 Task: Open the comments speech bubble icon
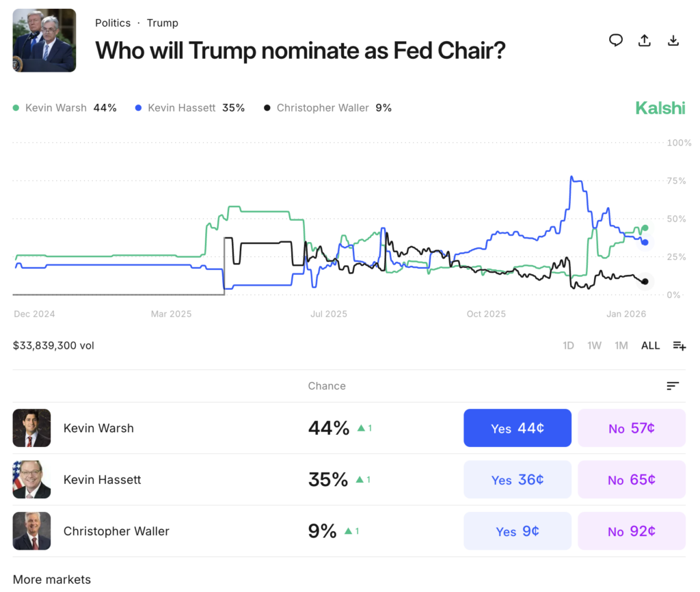click(x=616, y=40)
